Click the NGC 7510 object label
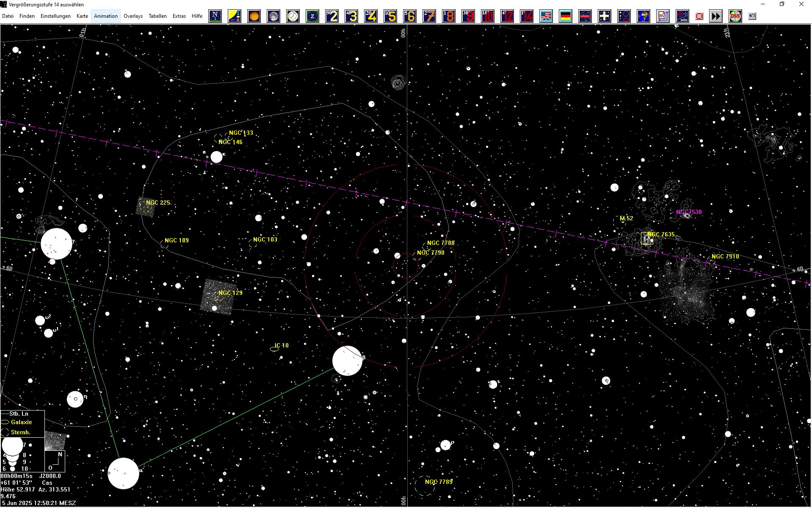Image resolution: width=812 pixels, height=508 pixels. (725, 256)
